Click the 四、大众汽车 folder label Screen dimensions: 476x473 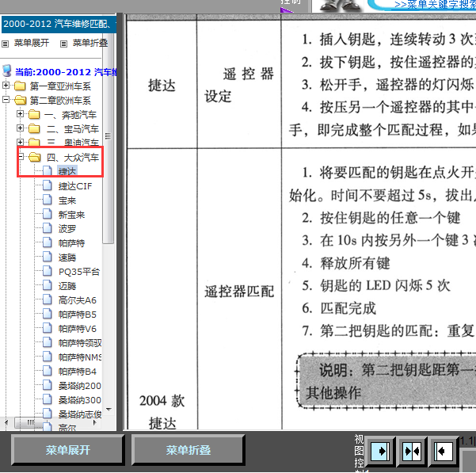(73, 158)
